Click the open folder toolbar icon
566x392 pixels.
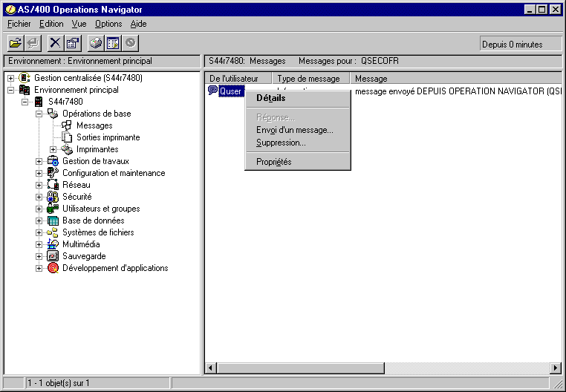(x=16, y=43)
